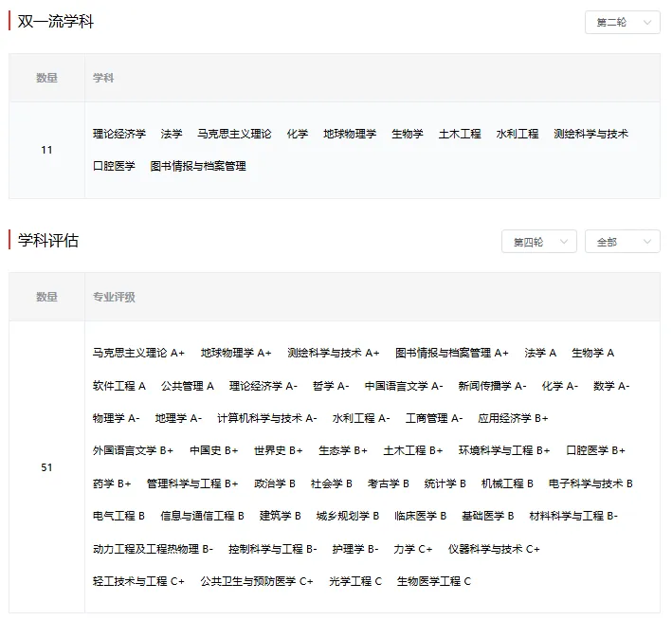Select 世界史 B+ rating

[278, 450]
